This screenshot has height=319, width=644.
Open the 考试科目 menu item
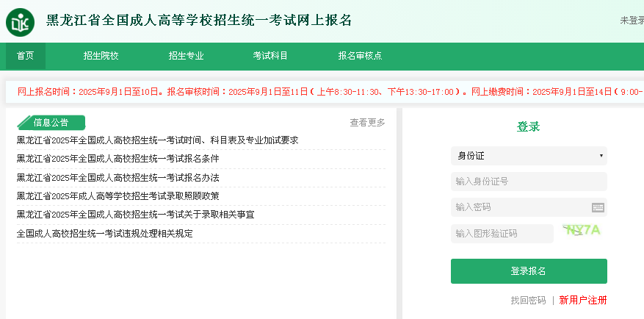click(270, 56)
